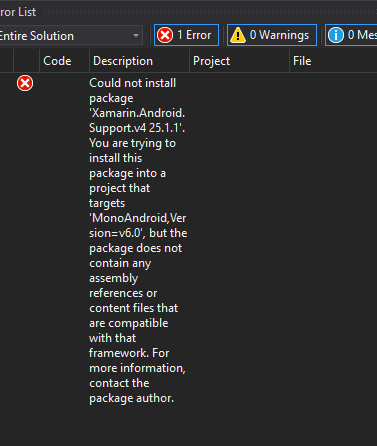
Task: Toggle the 0 Warnings filter button
Action: (x=272, y=35)
